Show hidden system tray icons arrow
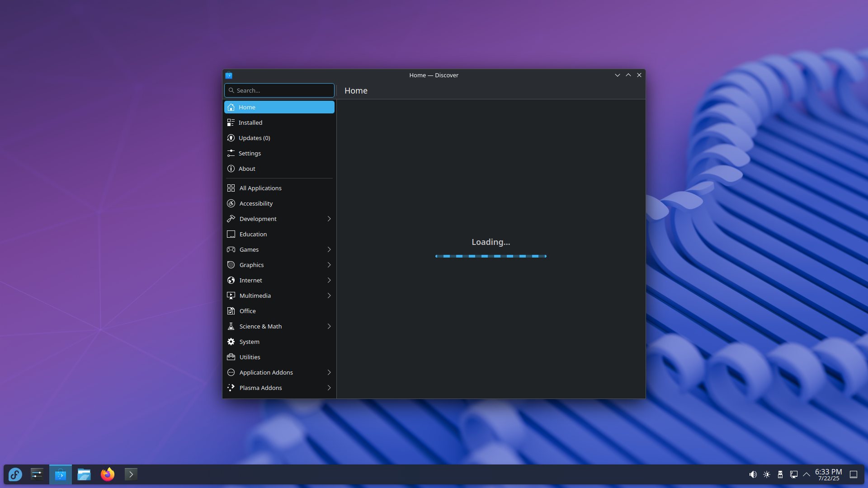The image size is (868, 488). [x=807, y=474]
